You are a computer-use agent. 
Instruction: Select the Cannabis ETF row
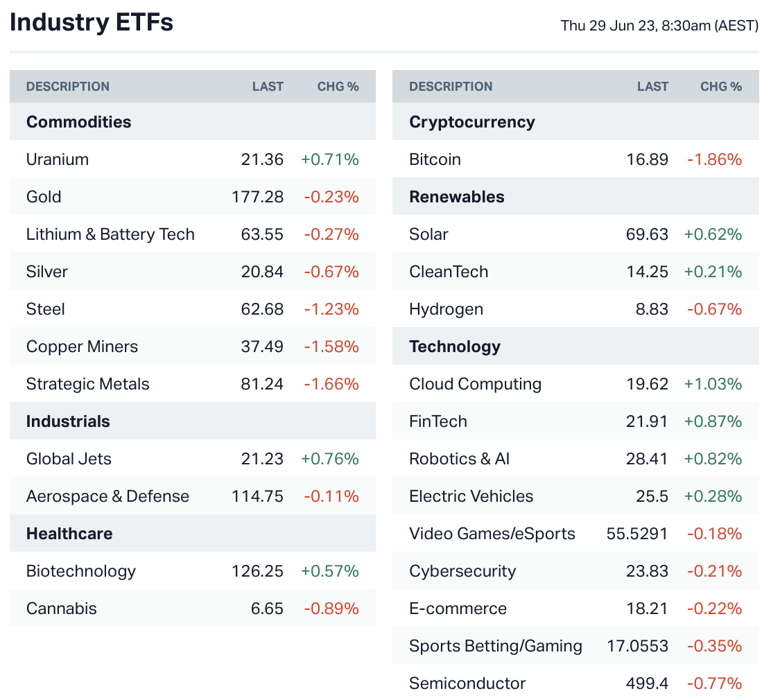coord(61,609)
